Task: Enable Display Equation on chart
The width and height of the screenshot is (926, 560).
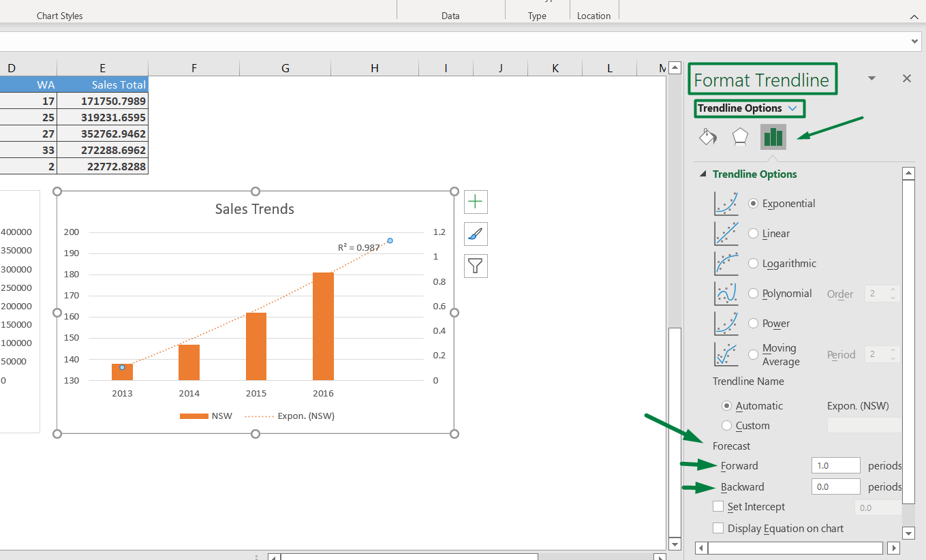Action: pyautogui.click(x=717, y=528)
